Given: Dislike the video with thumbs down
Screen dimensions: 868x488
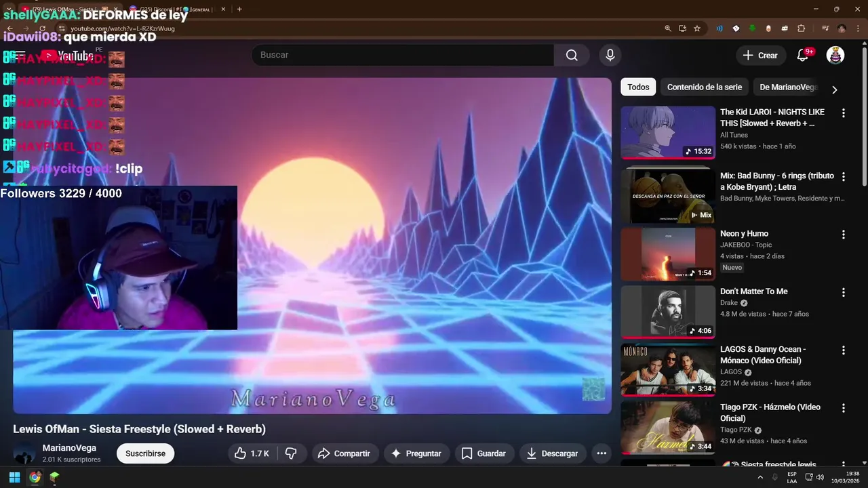Looking at the screenshot, I should coord(292,453).
